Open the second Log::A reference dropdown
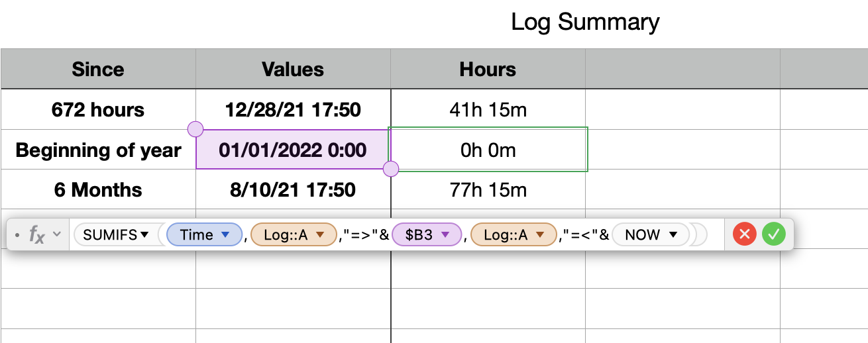Viewport: 868px width, 343px height. click(x=541, y=234)
